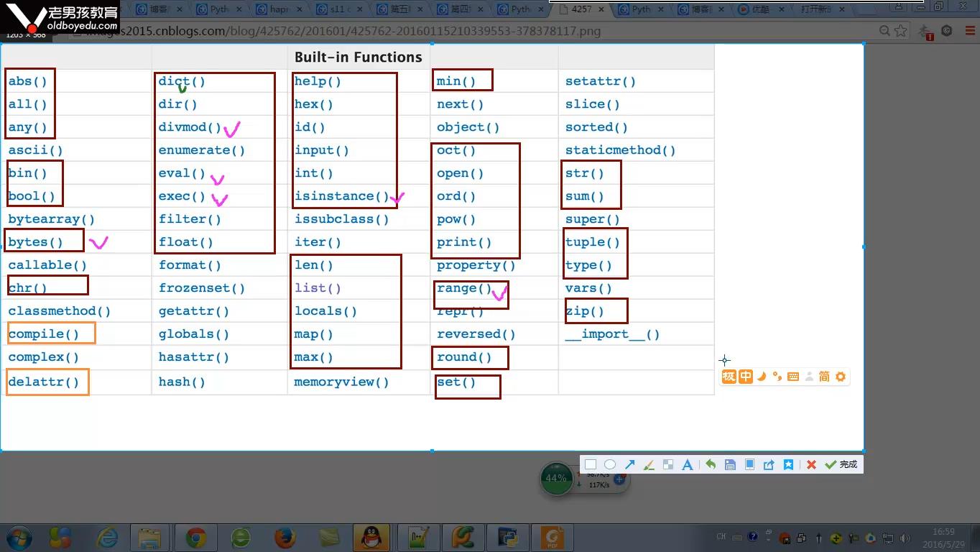Open Firefox from the taskbar
980x552 pixels.
pyautogui.click(x=285, y=538)
